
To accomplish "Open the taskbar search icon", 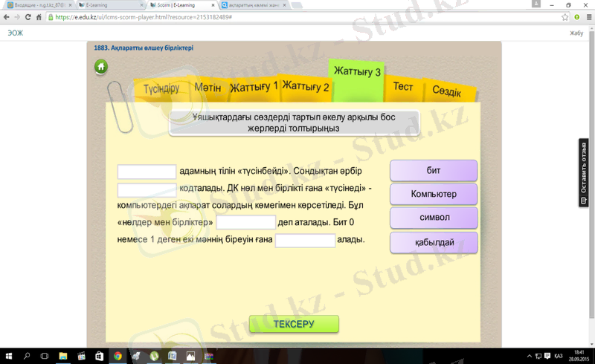I will coord(27,357).
